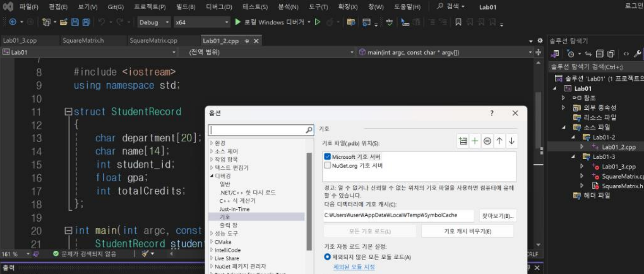Expand the 외부 종속성 node in Solution Explorer
Image resolution: width=644 pixels, height=274 pixels.
tap(563, 108)
